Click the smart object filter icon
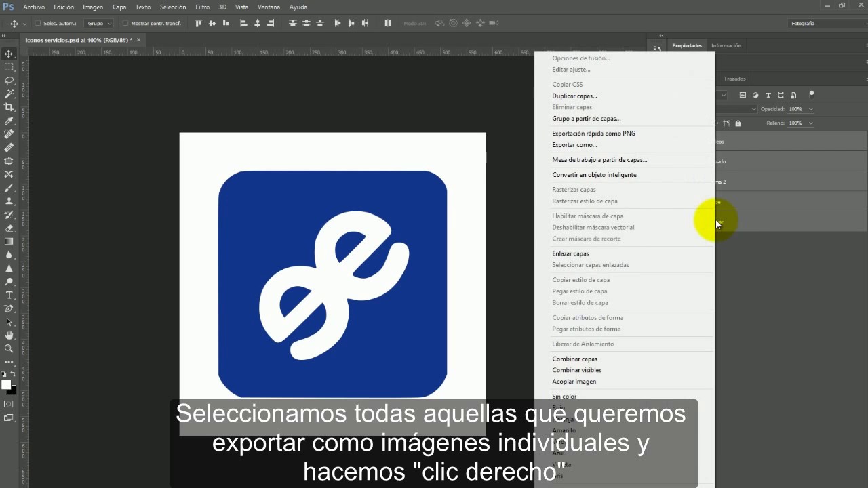Screen dimensions: 868x488 tap(793, 95)
